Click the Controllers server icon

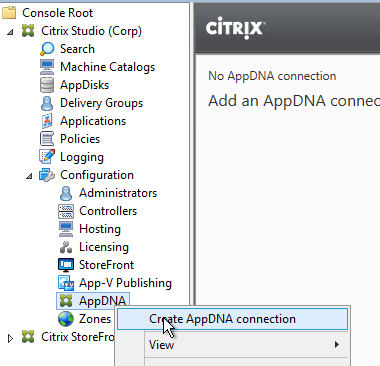pos(66,211)
